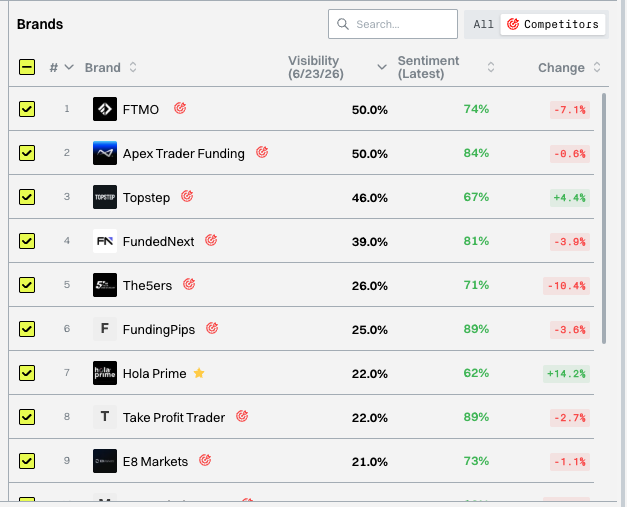Click the competitor target icon beside FundingPips

[212, 328]
